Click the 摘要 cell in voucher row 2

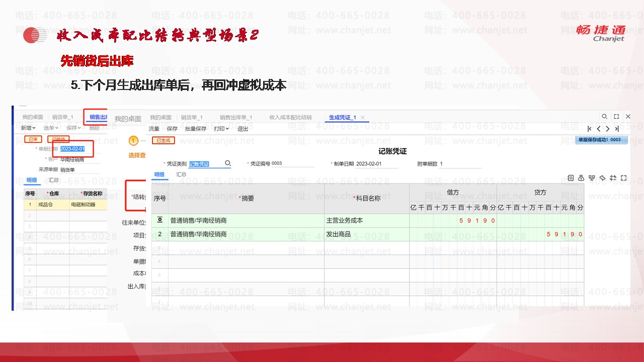coord(246,234)
